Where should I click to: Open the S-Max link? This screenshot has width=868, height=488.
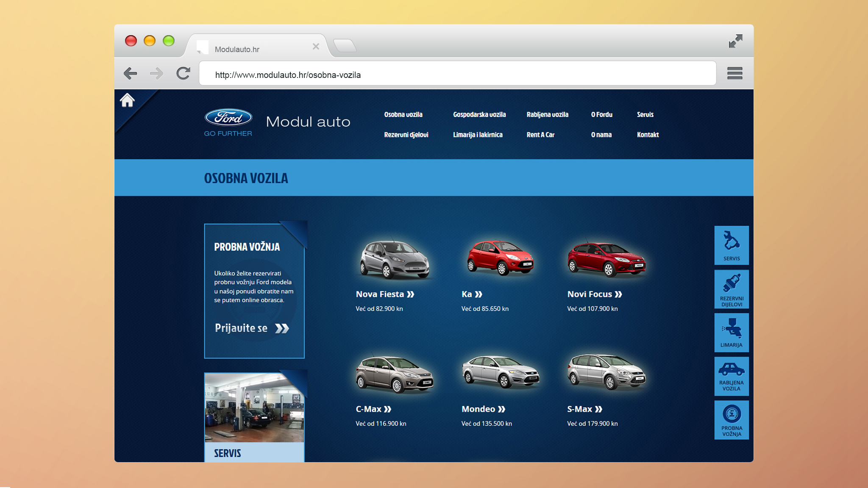click(x=584, y=409)
